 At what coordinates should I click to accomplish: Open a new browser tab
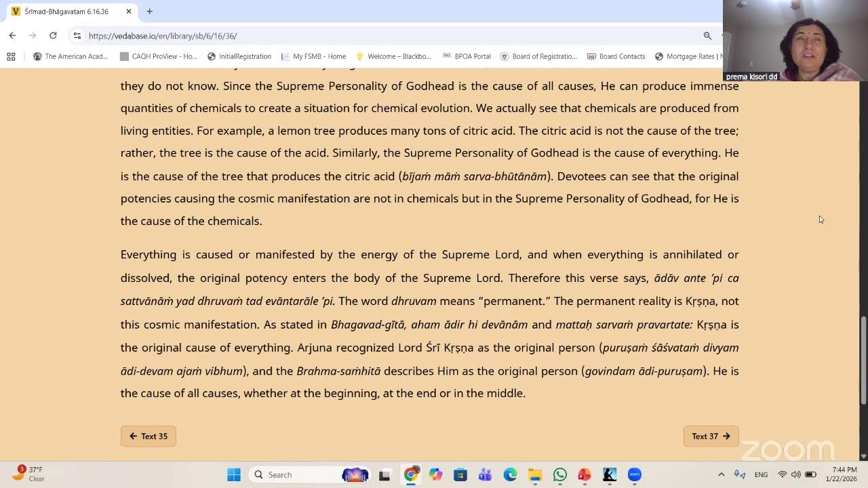(149, 12)
